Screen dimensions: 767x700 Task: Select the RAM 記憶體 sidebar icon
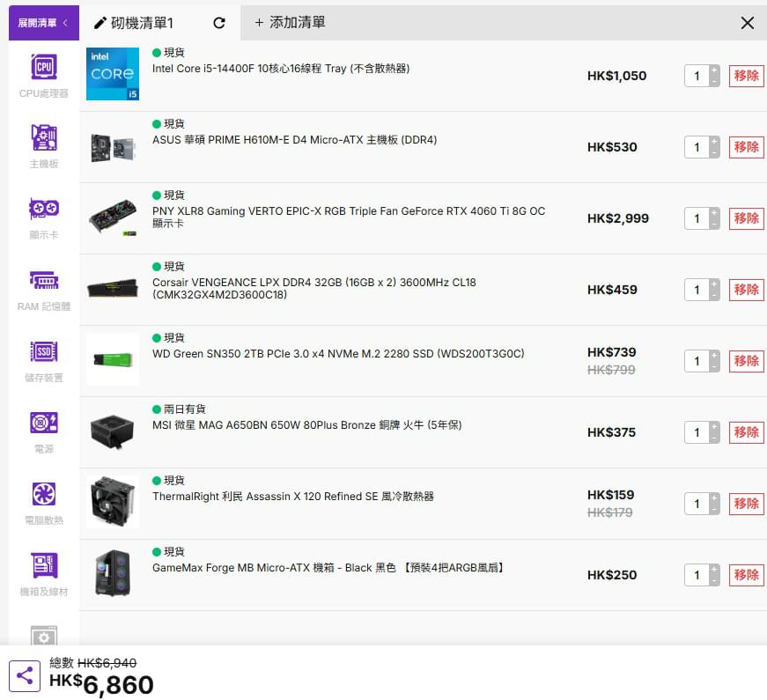[44, 281]
